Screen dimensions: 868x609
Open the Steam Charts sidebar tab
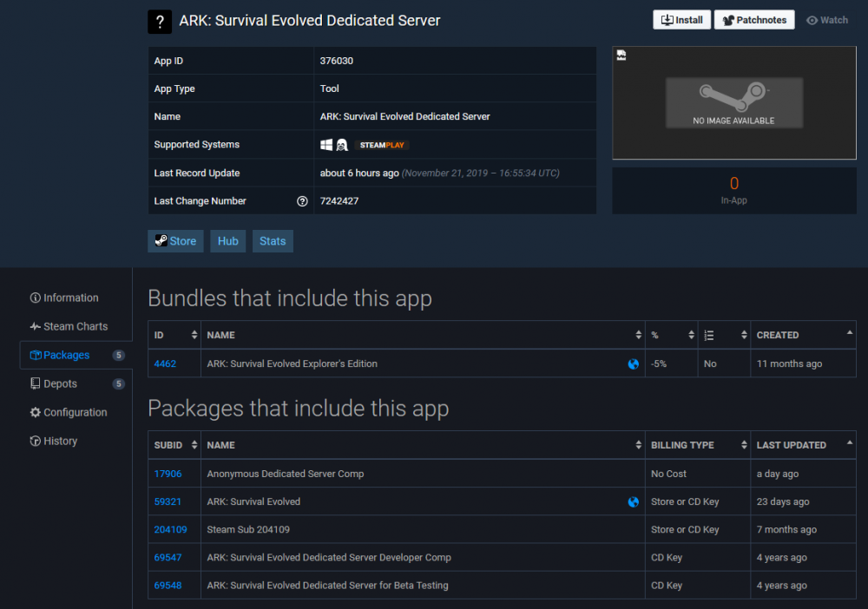click(69, 326)
